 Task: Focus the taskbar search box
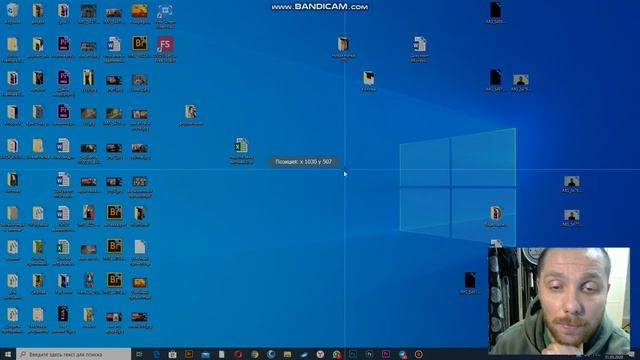click(x=74, y=354)
